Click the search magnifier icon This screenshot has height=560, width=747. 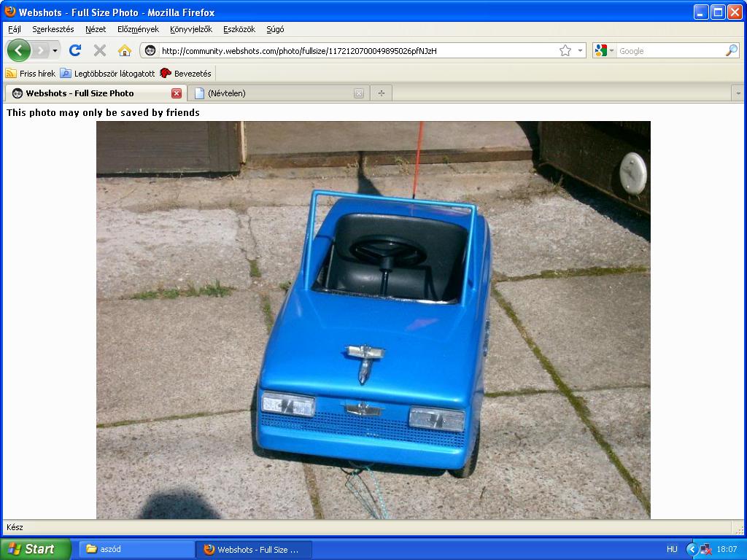pos(731,50)
